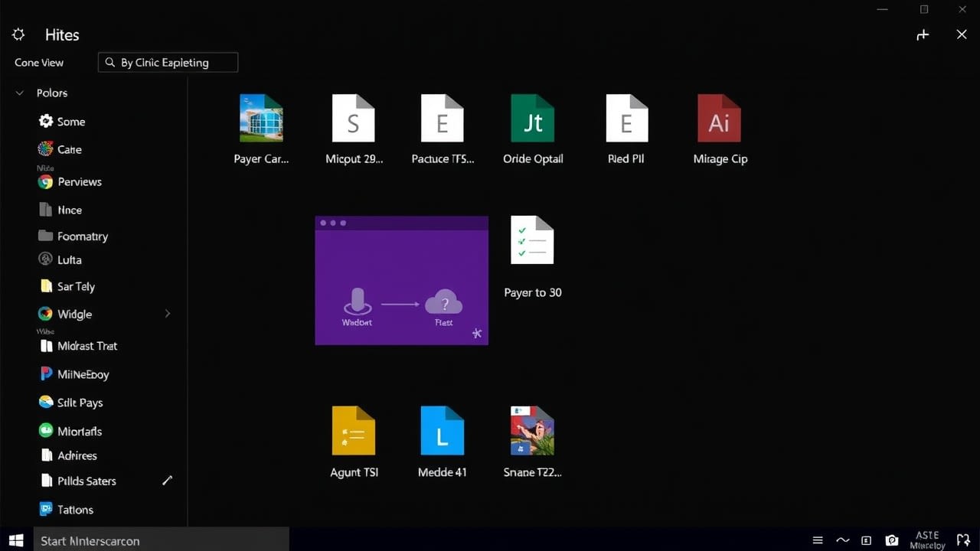
Task: Collapse the Polors section
Action: pos(19,93)
